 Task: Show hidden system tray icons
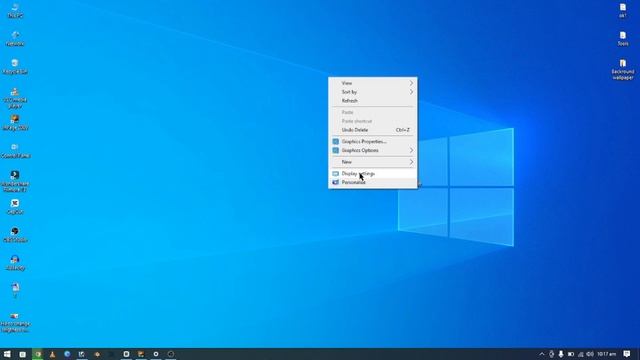(542, 354)
